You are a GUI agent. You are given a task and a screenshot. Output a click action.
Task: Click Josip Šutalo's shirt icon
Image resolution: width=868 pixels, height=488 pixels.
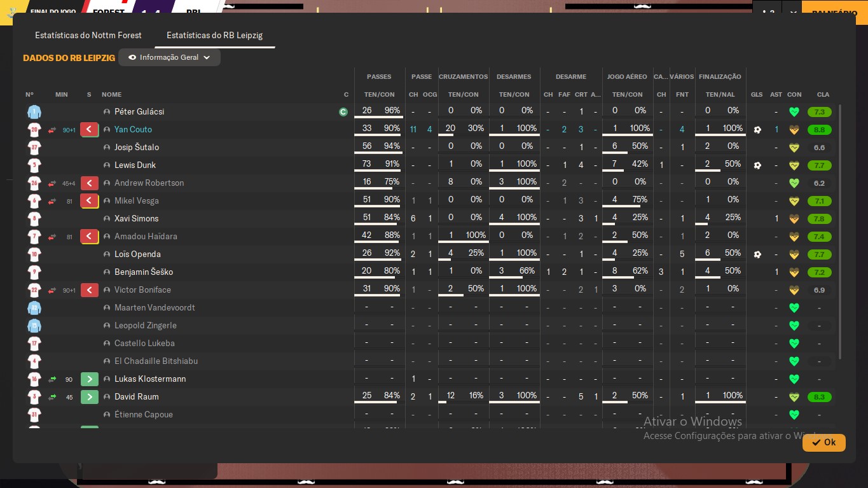pyautogui.click(x=34, y=148)
